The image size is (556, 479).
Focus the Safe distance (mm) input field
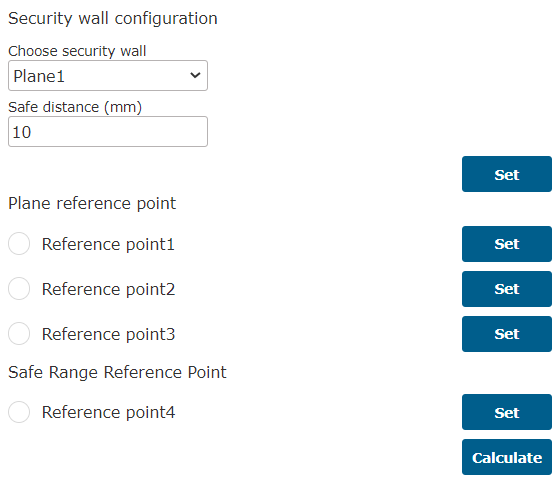click(108, 132)
